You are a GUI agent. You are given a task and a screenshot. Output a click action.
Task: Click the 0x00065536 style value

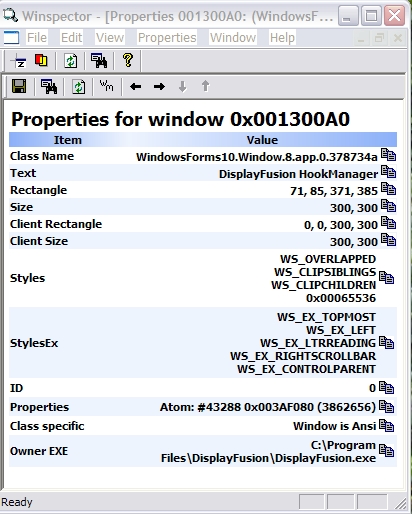click(x=341, y=298)
